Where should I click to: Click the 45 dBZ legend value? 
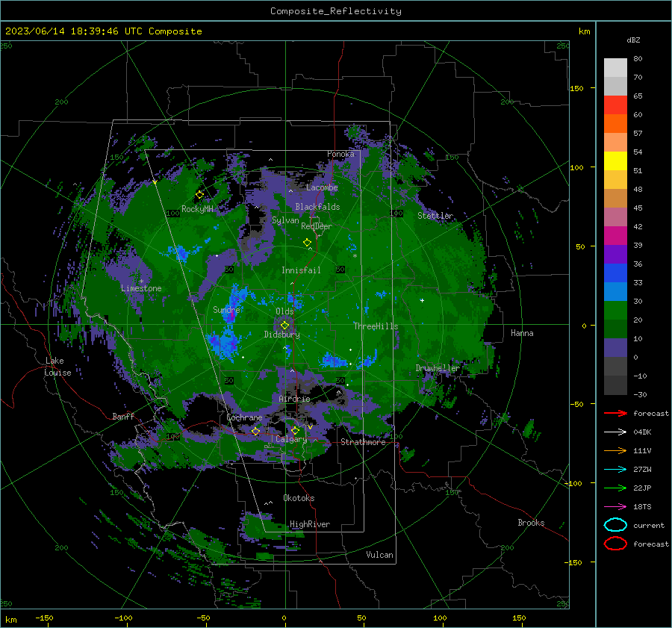638,208
